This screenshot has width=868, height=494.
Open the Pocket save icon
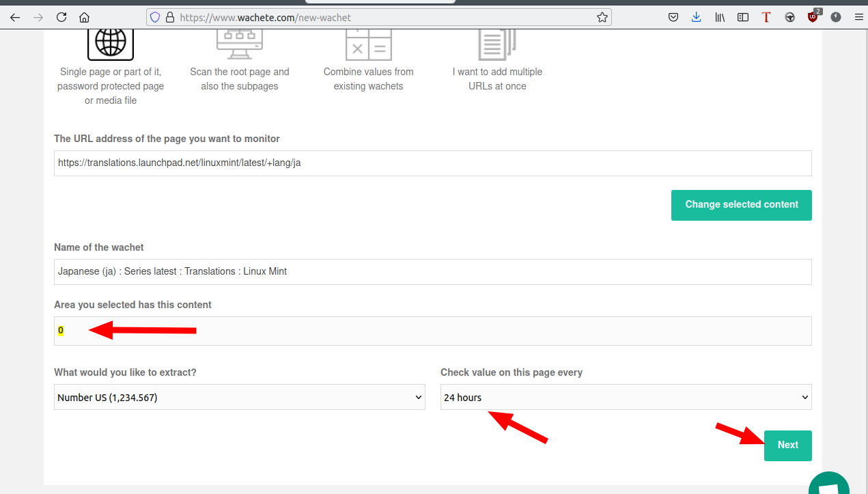pyautogui.click(x=673, y=18)
